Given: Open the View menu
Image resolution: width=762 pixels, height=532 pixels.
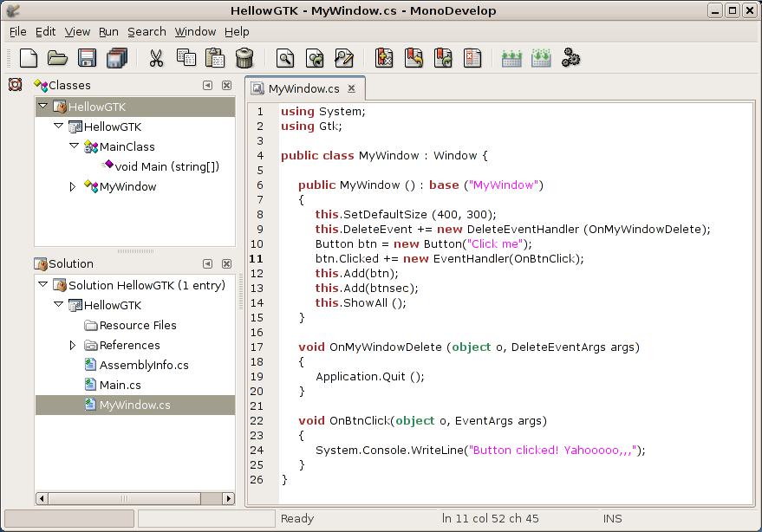Looking at the screenshot, I should point(77,31).
